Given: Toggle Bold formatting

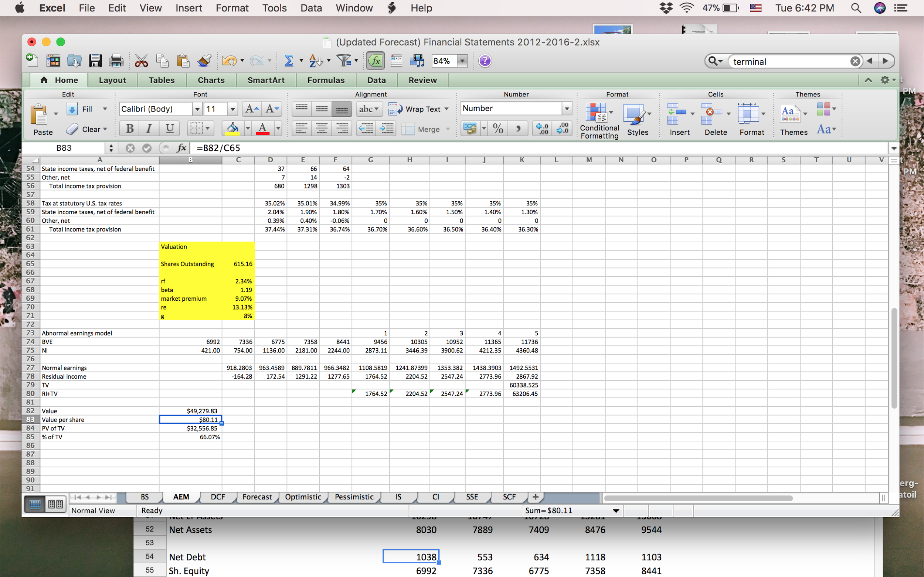Looking at the screenshot, I should pos(129,129).
